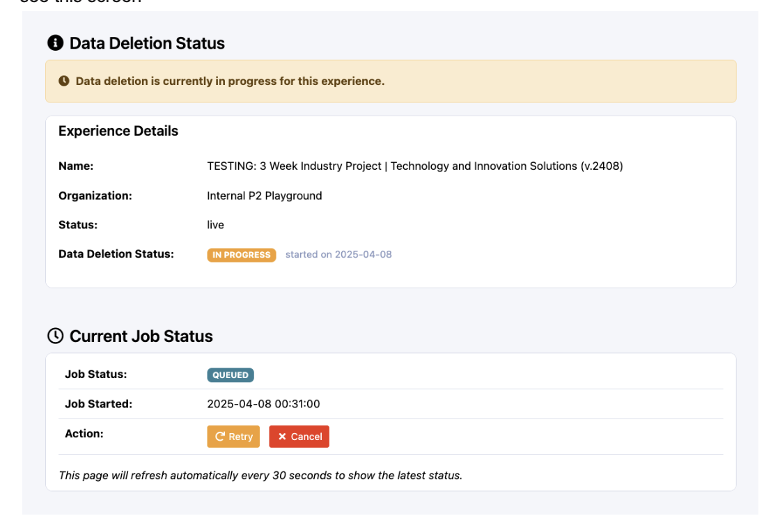Click the auto-refresh every 30 seconds note
This screenshot has height=532, width=780.
coord(260,476)
